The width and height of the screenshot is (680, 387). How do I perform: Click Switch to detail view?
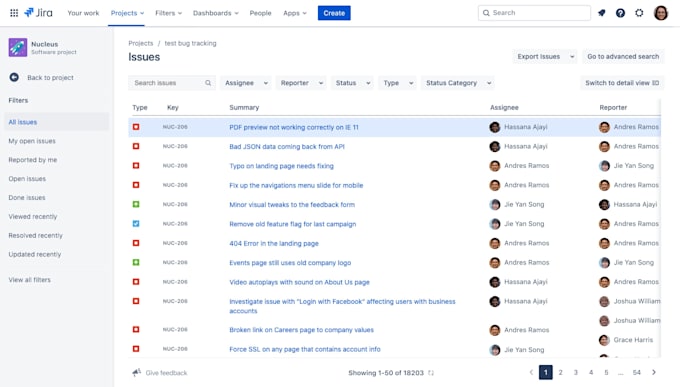[x=622, y=83]
